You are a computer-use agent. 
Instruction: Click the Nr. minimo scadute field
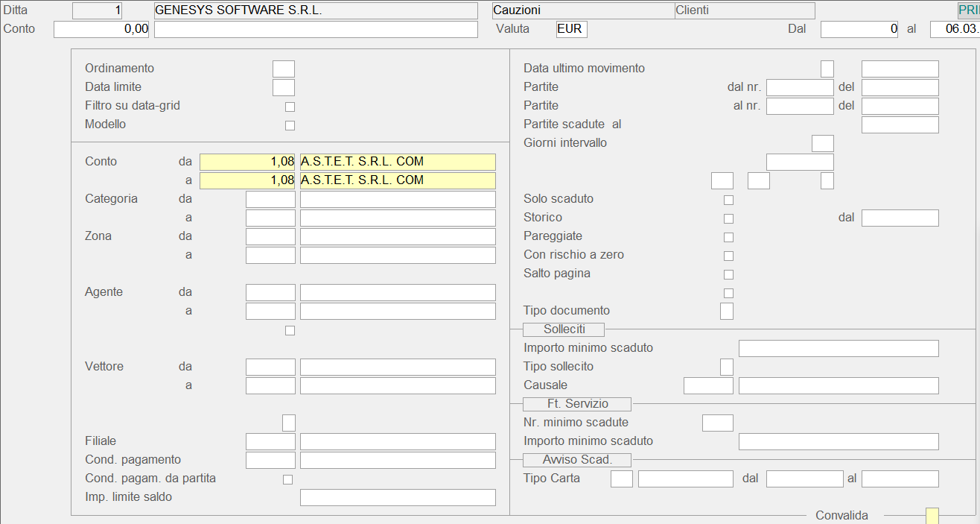[717, 423]
